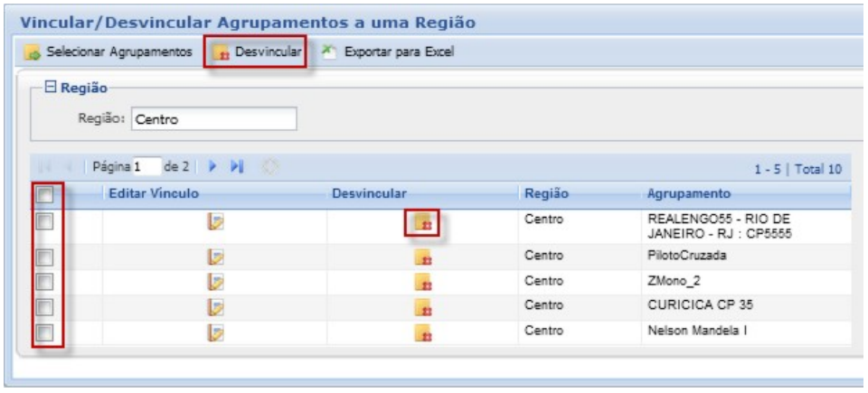Click the edit link icon for ZMono_2
This screenshot has height=393, width=868.
coord(215,282)
